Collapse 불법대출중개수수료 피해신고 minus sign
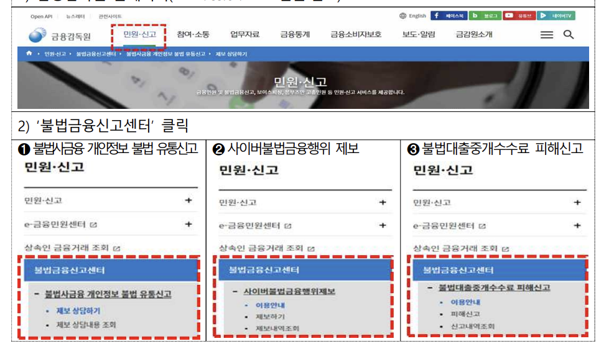The height and width of the screenshot is (364, 614). click(430, 288)
